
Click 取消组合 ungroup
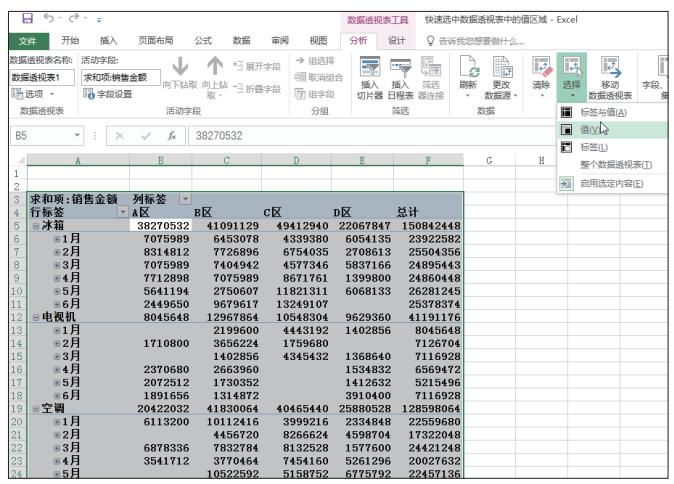319,77
